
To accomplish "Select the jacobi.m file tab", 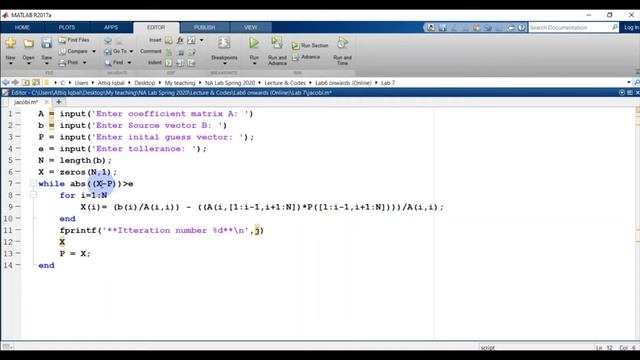I will click(26, 102).
